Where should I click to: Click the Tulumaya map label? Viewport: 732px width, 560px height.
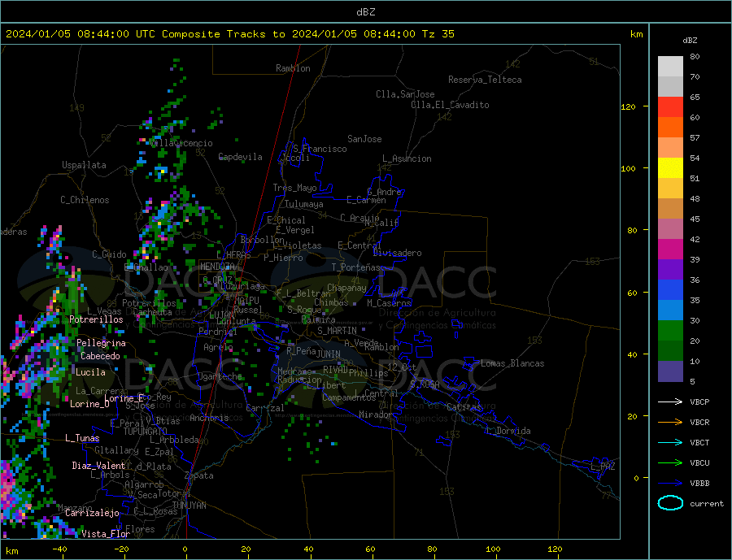pos(304,204)
